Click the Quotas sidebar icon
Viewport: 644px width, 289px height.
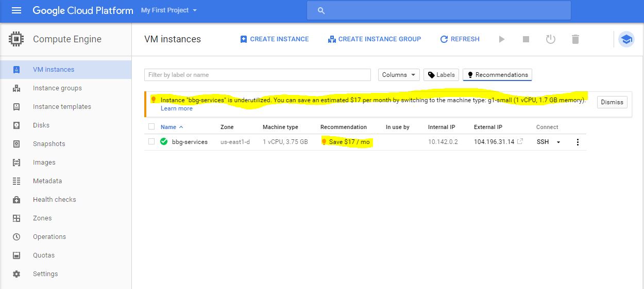[16, 255]
